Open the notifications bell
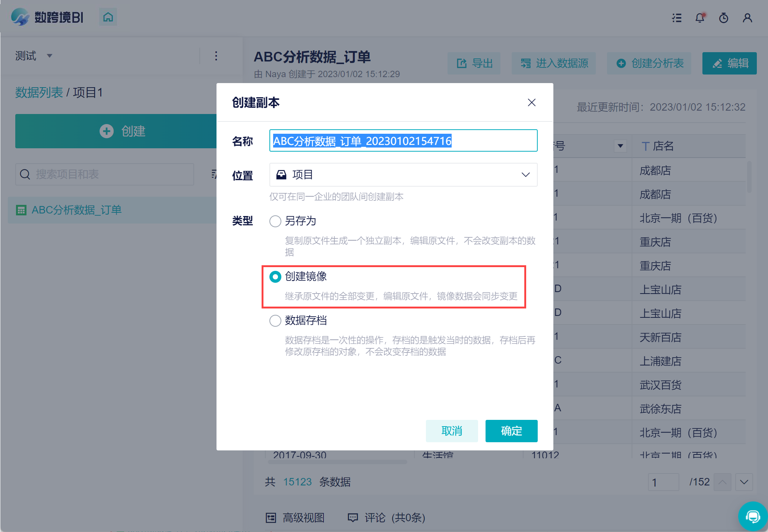768x532 pixels. pos(700,18)
